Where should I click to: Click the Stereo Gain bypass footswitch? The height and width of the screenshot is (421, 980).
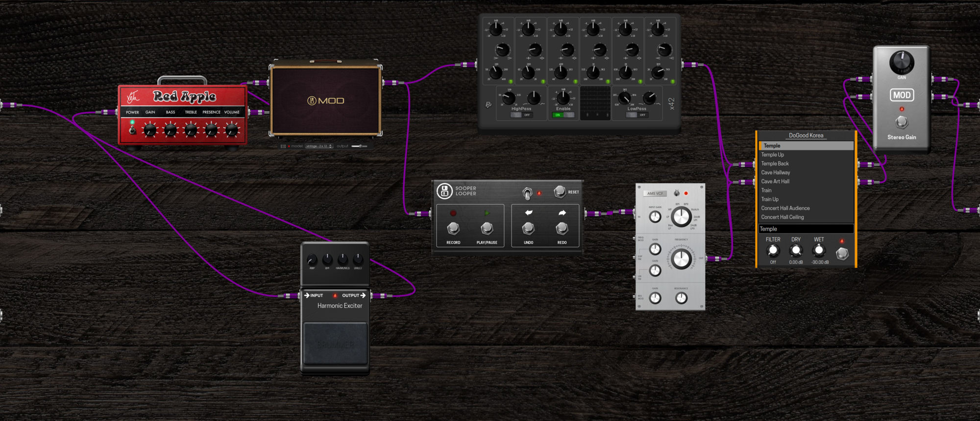tap(902, 121)
